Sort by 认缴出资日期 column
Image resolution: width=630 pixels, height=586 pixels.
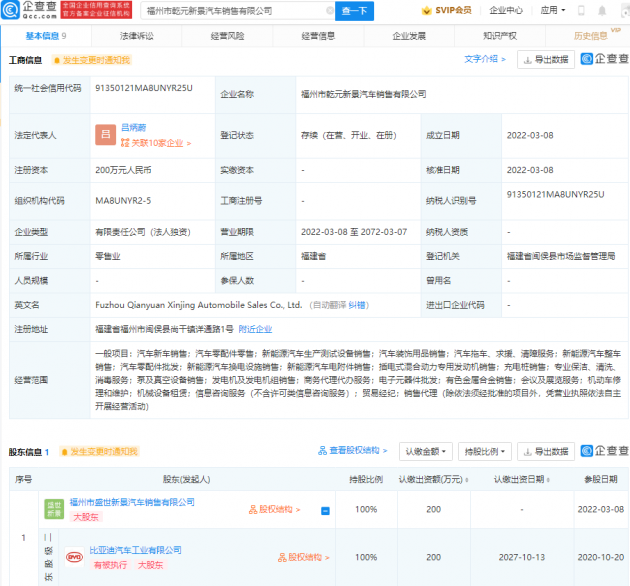[x=522, y=479]
